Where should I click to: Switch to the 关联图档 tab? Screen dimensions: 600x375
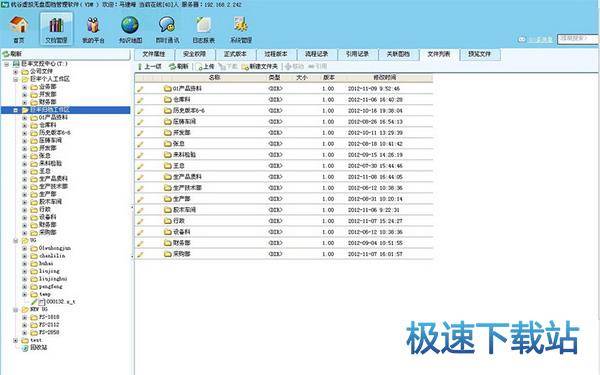(398, 54)
